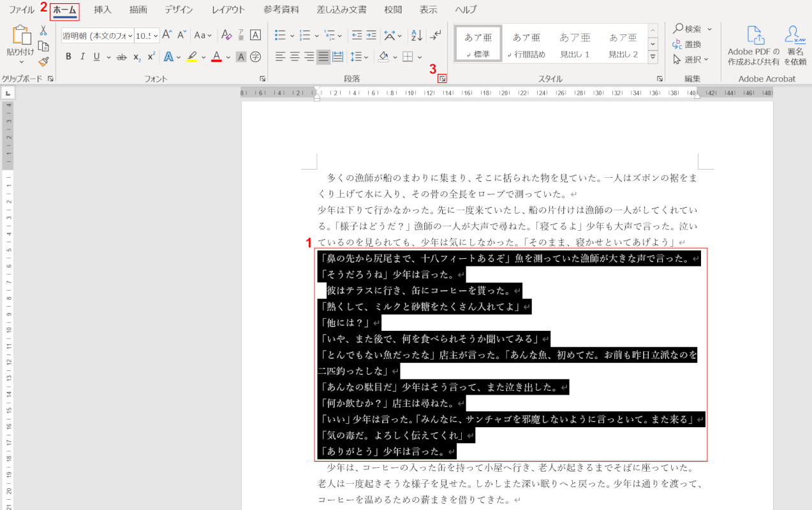
Task: Toggle Bold formatting
Action: click(68, 57)
